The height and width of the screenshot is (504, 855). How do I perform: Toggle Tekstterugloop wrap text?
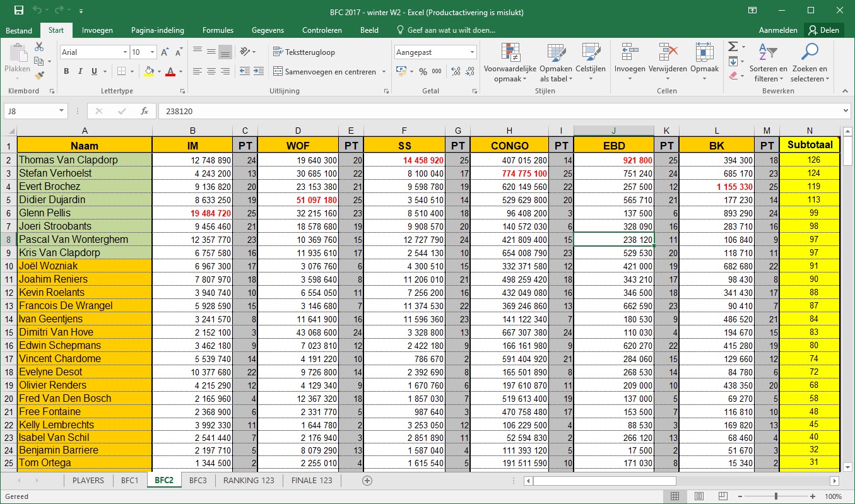click(304, 52)
